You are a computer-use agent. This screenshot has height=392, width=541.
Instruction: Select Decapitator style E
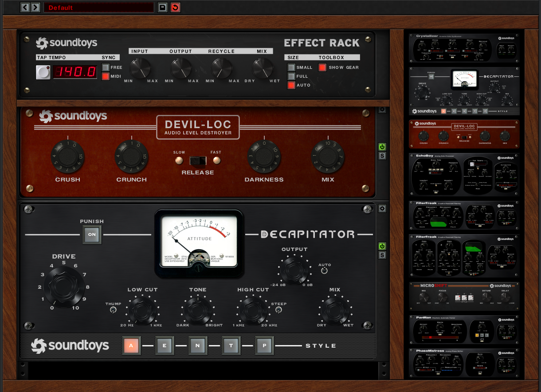[x=165, y=345]
